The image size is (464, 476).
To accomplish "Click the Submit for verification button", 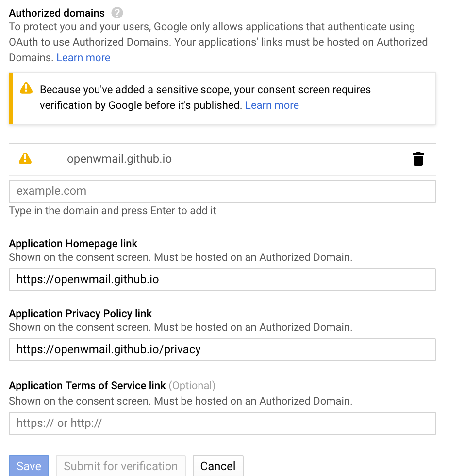I will point(120,466).
